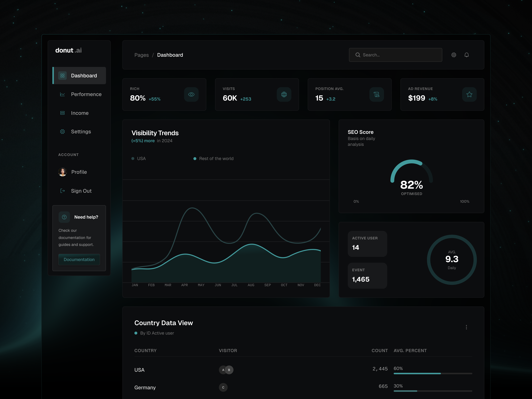
Task: Click the 82% optimised score
Action: tap(411, 185)
